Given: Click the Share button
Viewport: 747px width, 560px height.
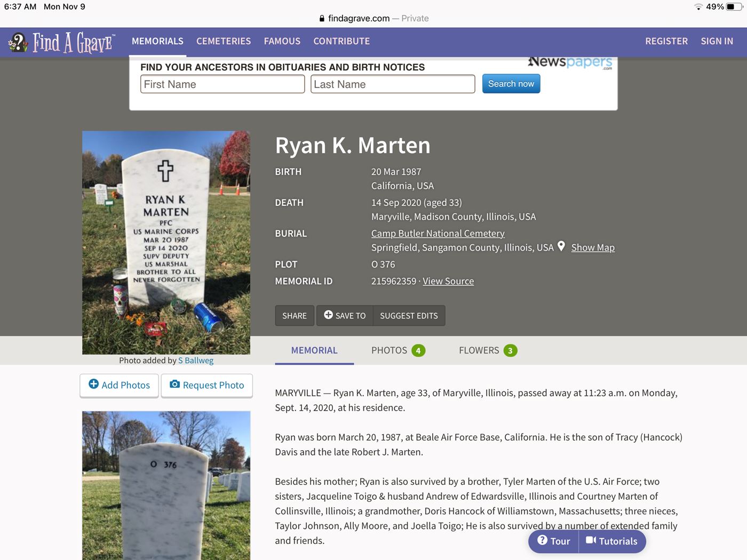Looking at the screenshot, I should tap(295, 316).
